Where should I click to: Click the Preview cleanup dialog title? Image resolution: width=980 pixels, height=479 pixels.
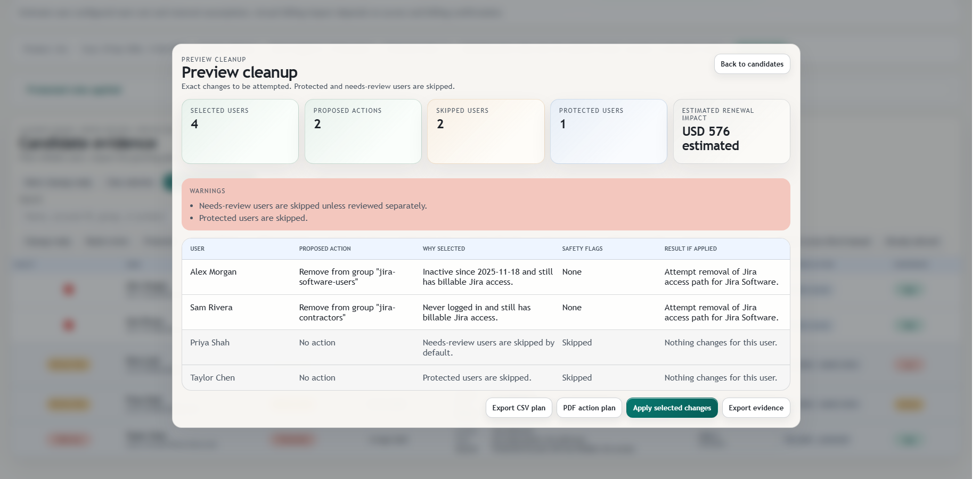tap(240, 72)
